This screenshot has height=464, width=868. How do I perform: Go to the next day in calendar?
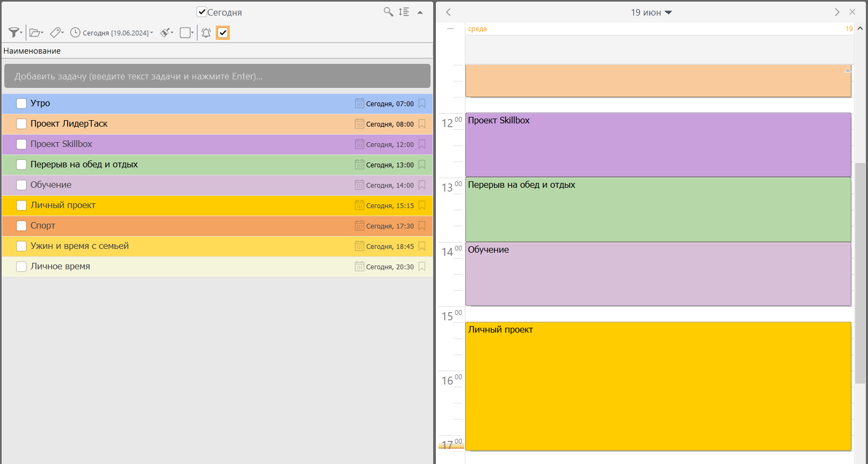click(836, 12)
